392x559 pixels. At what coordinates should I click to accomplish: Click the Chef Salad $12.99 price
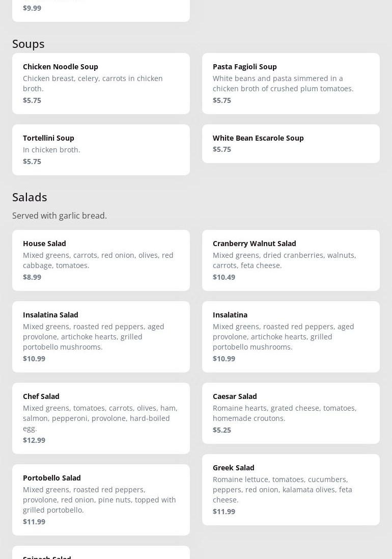click(x=34, y=440)
